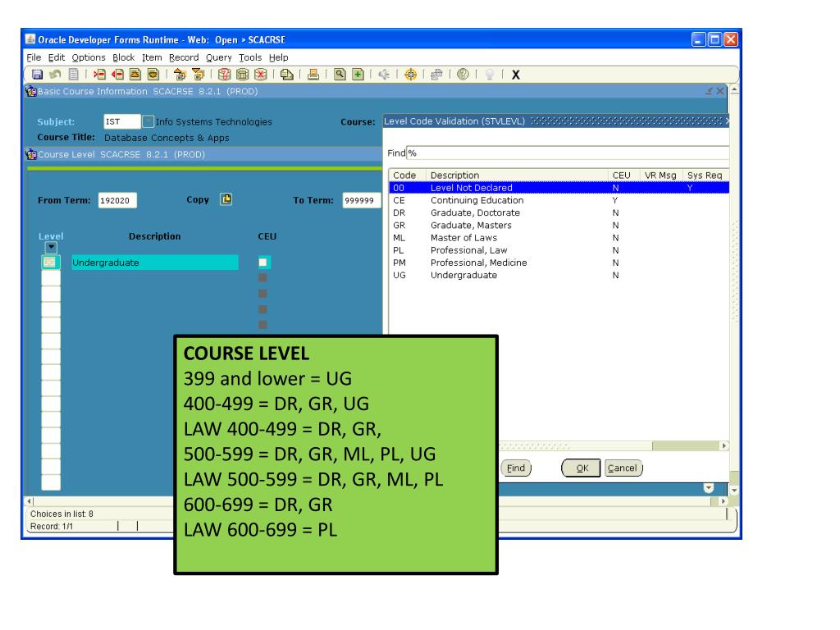This screenshot has height=630, width=840.
Task: Select the ML Master of Laws row
Action: coord(559,238)
